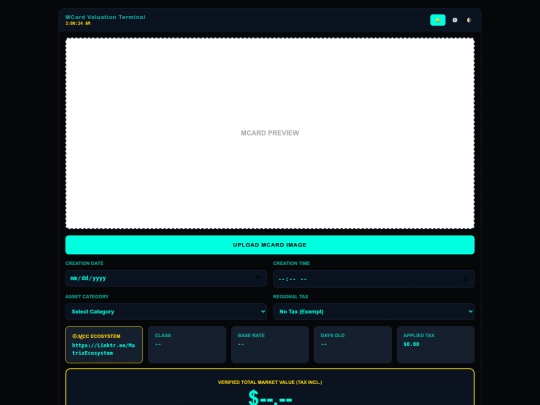This screenshot has width=540, height=405.
Task: Click the Creation Time input field
Action: point(374,279)
